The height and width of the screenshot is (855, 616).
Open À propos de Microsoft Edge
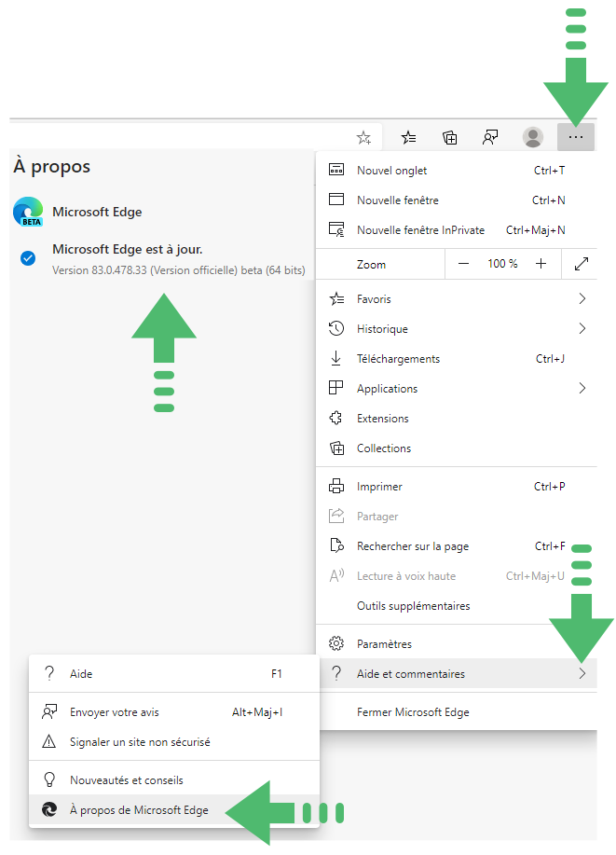174,810
